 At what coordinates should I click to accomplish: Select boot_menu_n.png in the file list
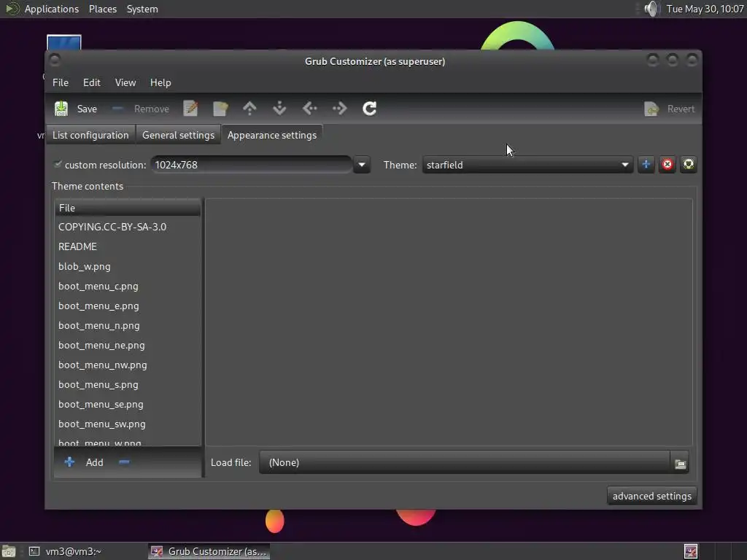[128, 325]
